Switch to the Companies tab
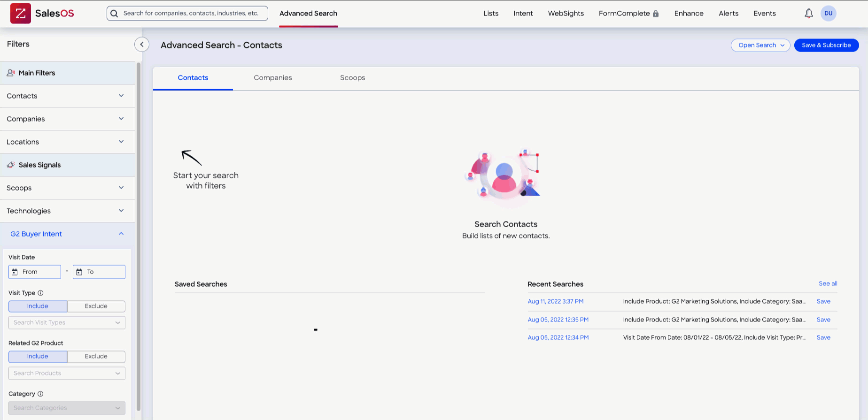Screen dimensions: 868x420 [x=273, y=78]
